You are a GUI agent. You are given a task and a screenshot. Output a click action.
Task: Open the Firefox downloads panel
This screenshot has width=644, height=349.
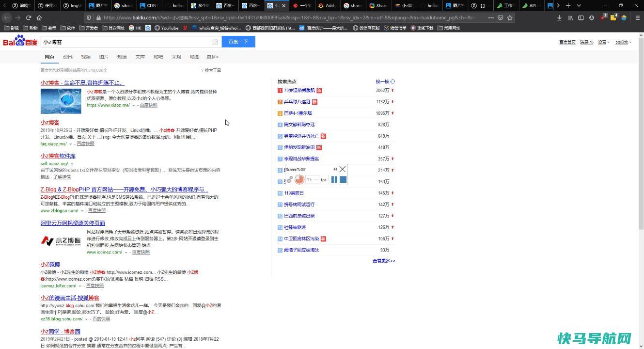[559, 17]
